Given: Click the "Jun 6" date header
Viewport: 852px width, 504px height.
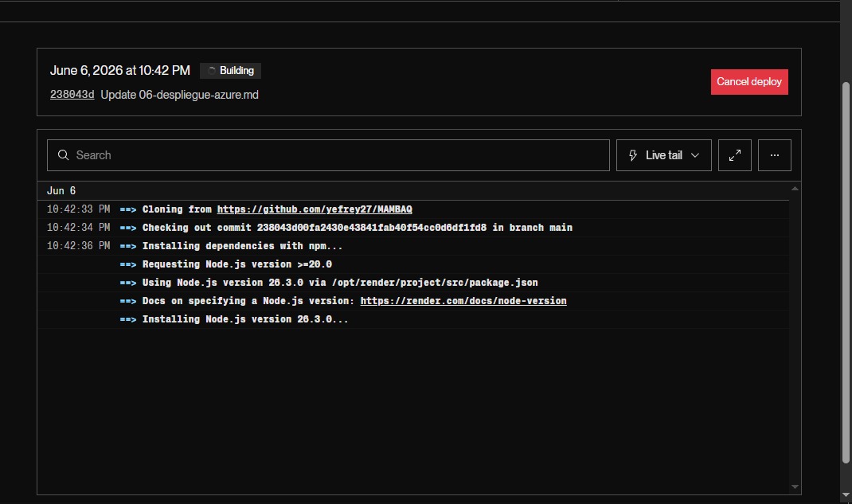Looking at the screenshot, I should 61,190.
